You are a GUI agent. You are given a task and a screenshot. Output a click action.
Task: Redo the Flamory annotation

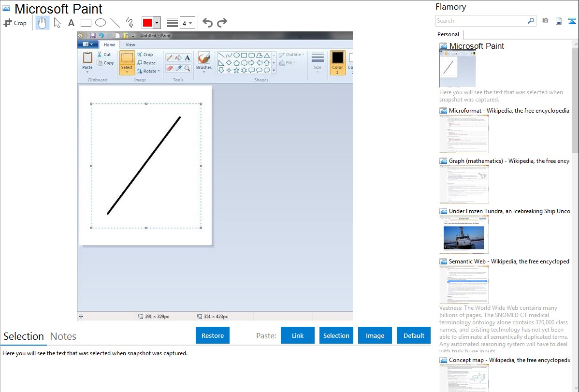pyautogui.click(x=222, y=23)
